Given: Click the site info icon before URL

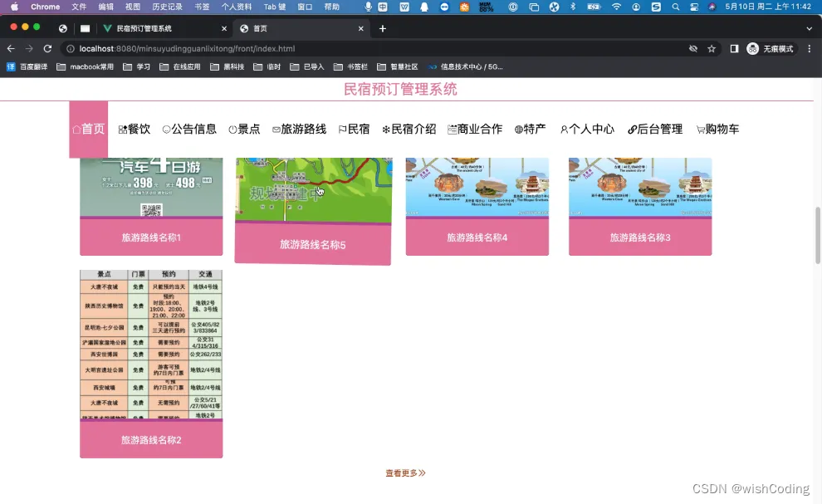Looking at the screenshot, I should (71, 48).
